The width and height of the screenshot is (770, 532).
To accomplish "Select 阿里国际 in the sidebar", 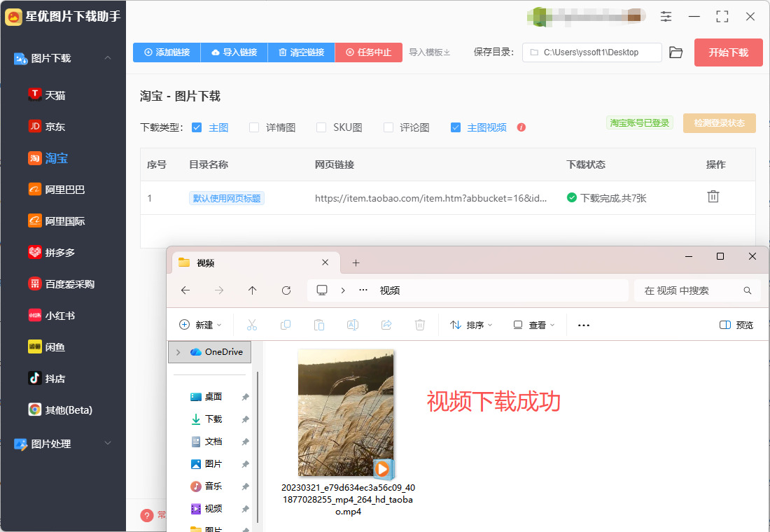I will tap(56, 221).
